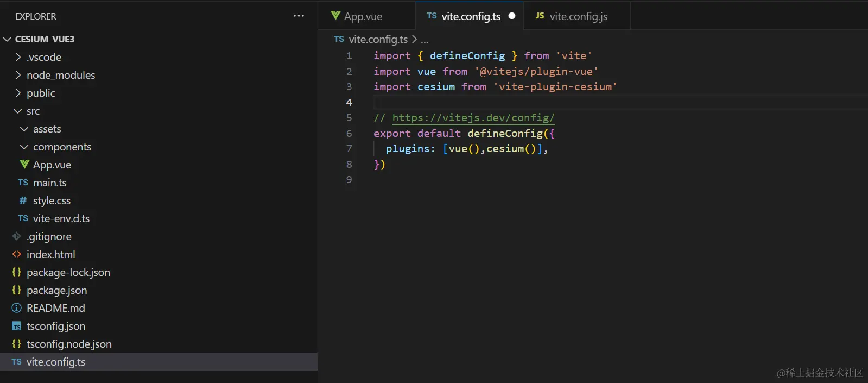
Task: Click 'vite-plugin-cesium' string on line 3
Action: (x=555, y=87)
